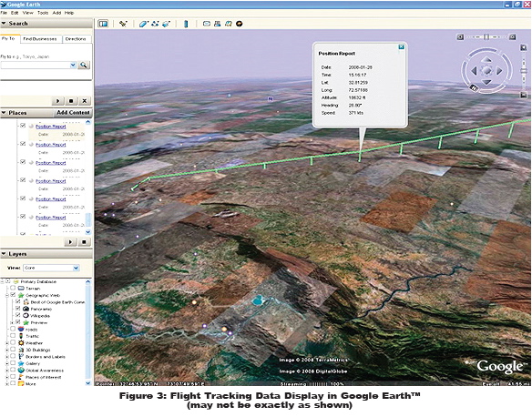Click the Traffic layer traffic-light icon

[21, 336]
